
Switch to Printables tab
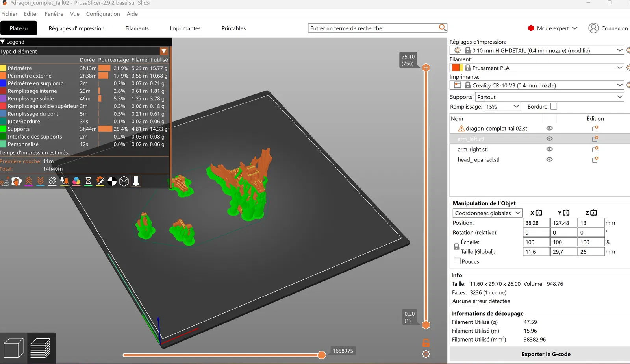coord(233,28)
